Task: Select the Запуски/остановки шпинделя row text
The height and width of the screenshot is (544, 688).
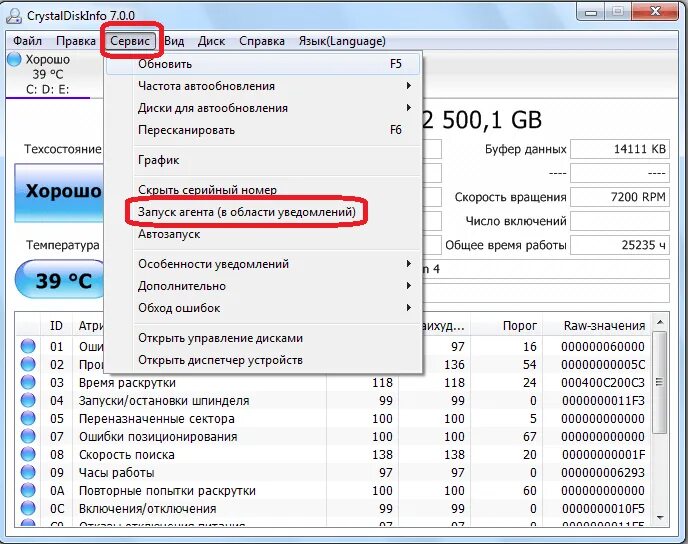Action: point(164,401)
